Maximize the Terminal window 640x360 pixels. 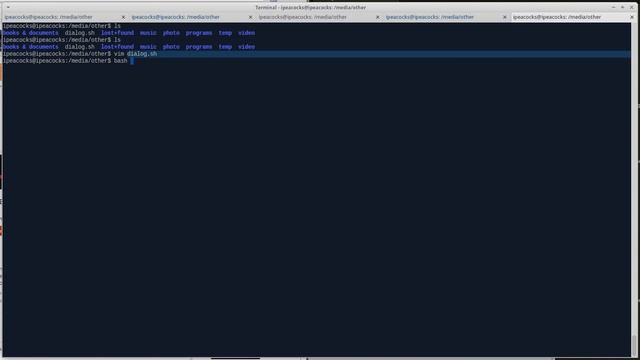click(x=622, y=7)
